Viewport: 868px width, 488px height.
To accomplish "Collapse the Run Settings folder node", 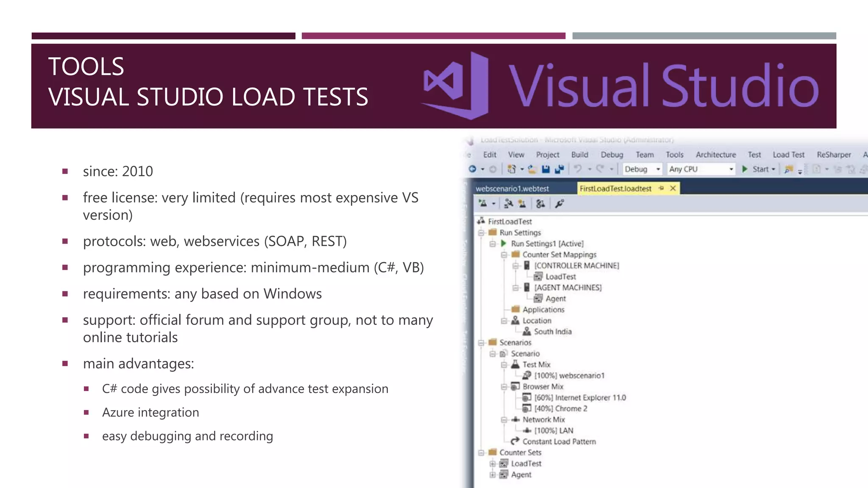I will 481,233.
